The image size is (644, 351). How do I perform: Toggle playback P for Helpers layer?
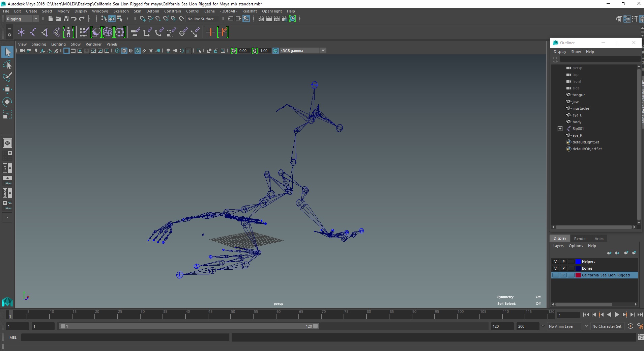563,262
